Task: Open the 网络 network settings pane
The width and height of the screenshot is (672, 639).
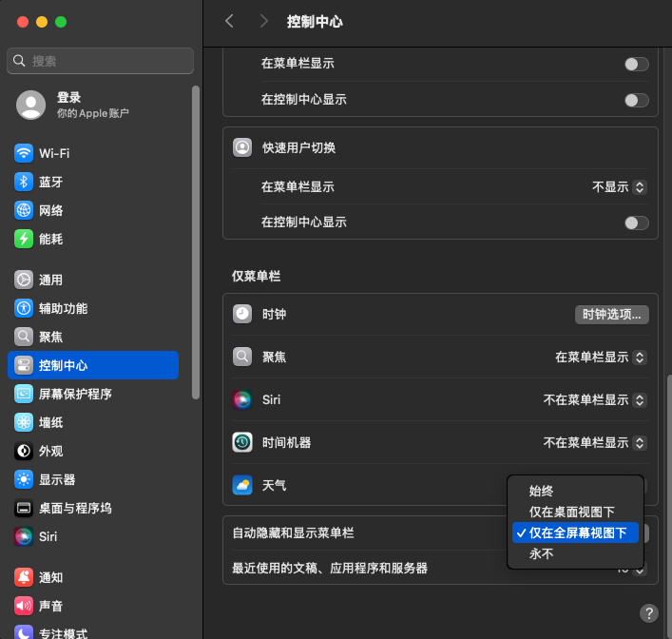Action: pyautogui.click(x=50, y=210)
